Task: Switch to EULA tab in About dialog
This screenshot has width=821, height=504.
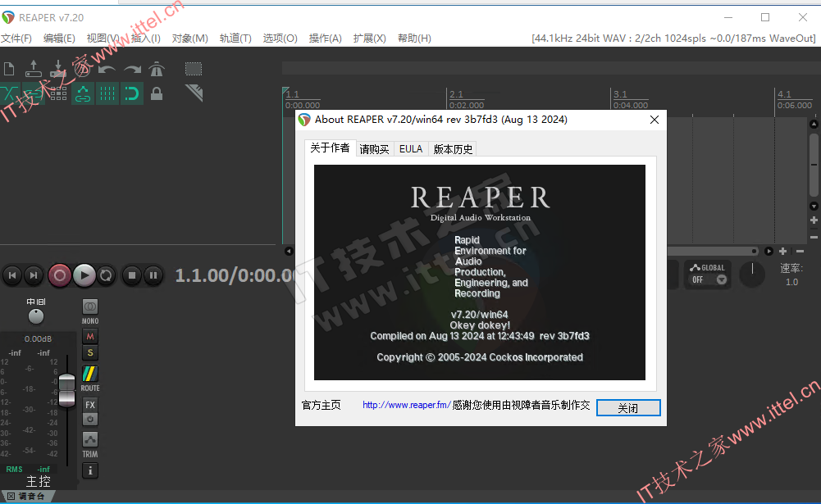Action: click(x=411, y=149)
